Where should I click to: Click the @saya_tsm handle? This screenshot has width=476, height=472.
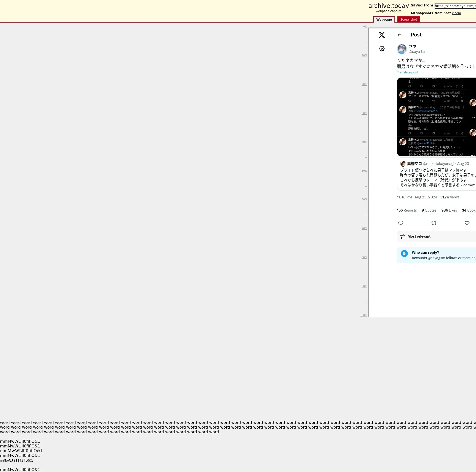click(418, 52)
